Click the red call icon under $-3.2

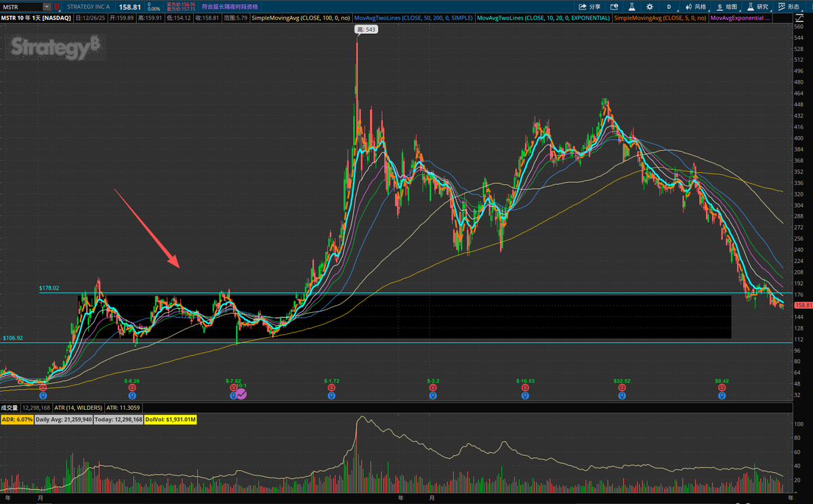click(433, 387)
